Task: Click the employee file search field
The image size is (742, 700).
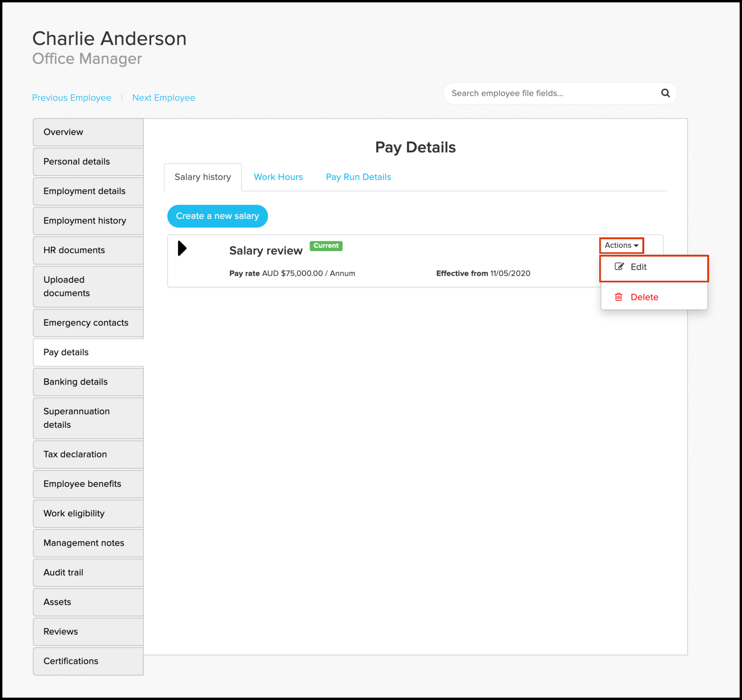Action: coord(549,93)
